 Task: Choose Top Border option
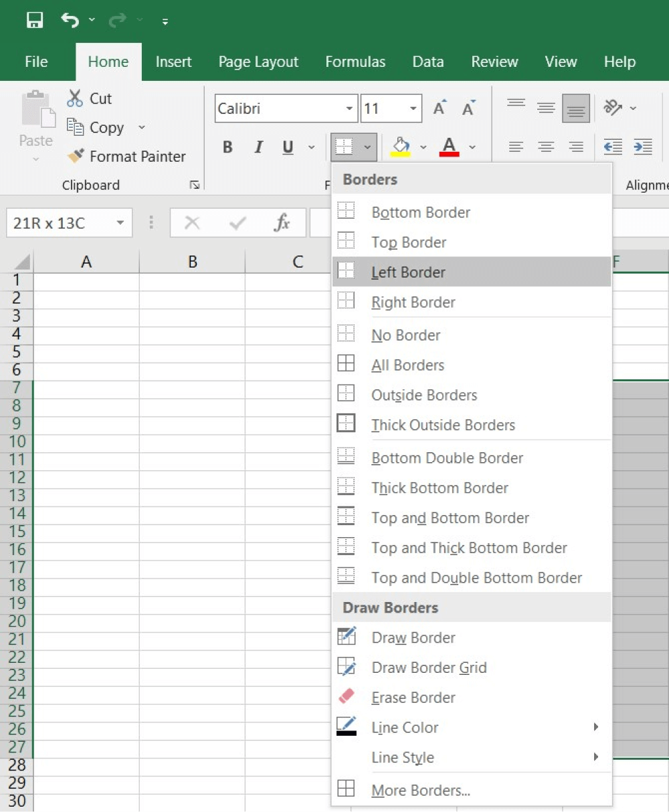472,243
